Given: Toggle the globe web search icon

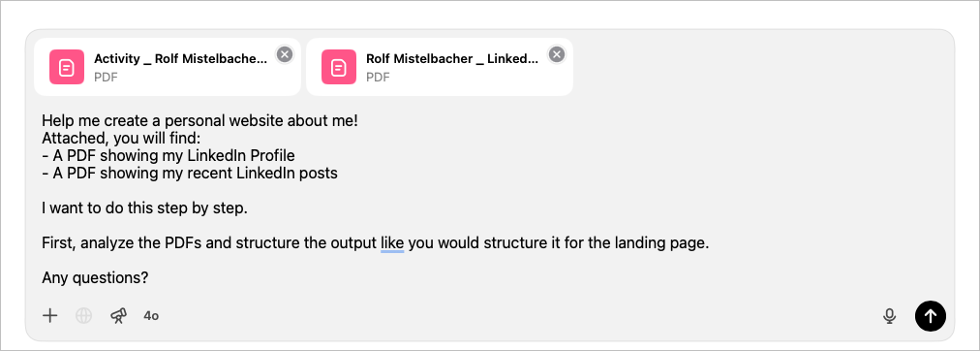Looking at the screenshot, I should (83, 315).
